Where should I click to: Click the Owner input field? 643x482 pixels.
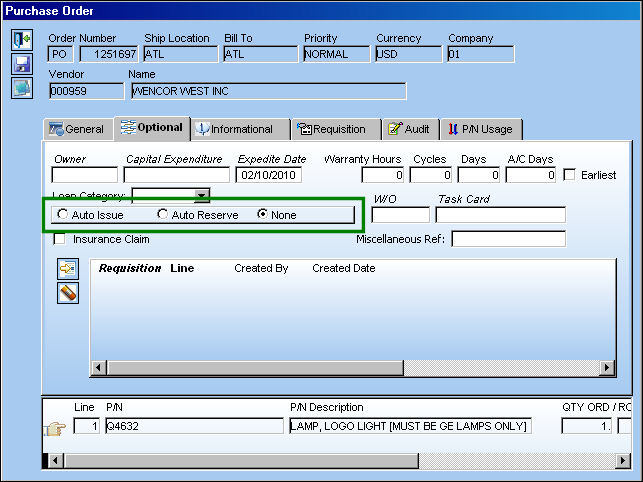(84, 175)
